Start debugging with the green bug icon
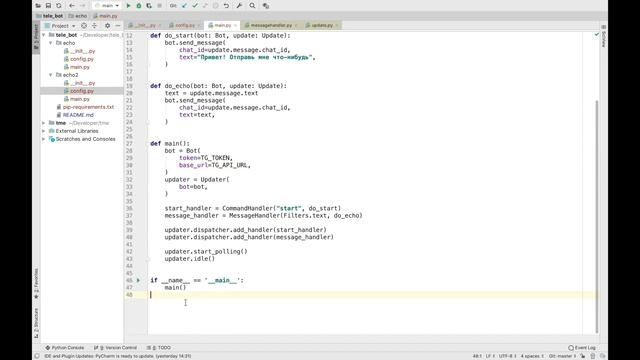 click(x=139, y=6)
